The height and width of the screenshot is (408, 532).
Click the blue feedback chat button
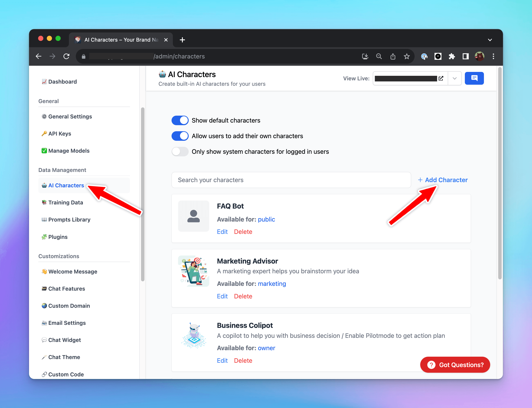coord(474,78)
